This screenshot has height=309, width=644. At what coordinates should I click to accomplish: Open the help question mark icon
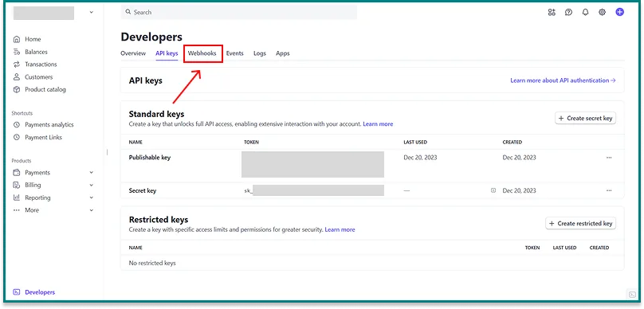click(568, 12)
